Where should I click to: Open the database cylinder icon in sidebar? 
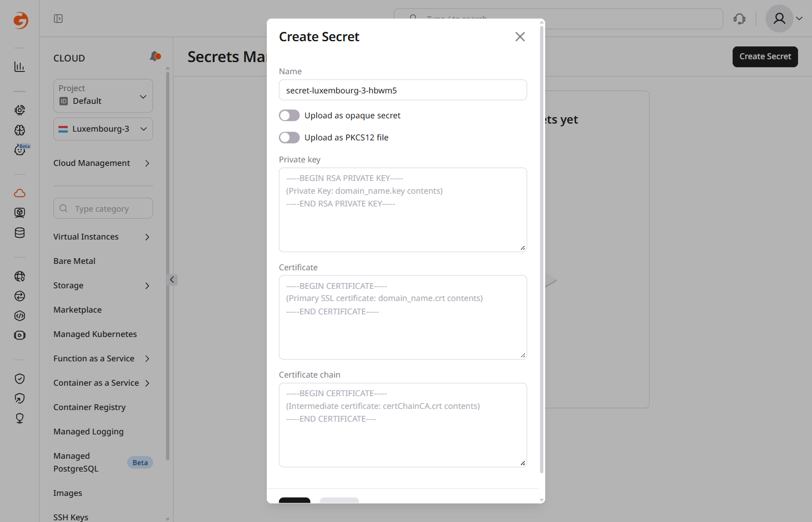coord(20,233)
